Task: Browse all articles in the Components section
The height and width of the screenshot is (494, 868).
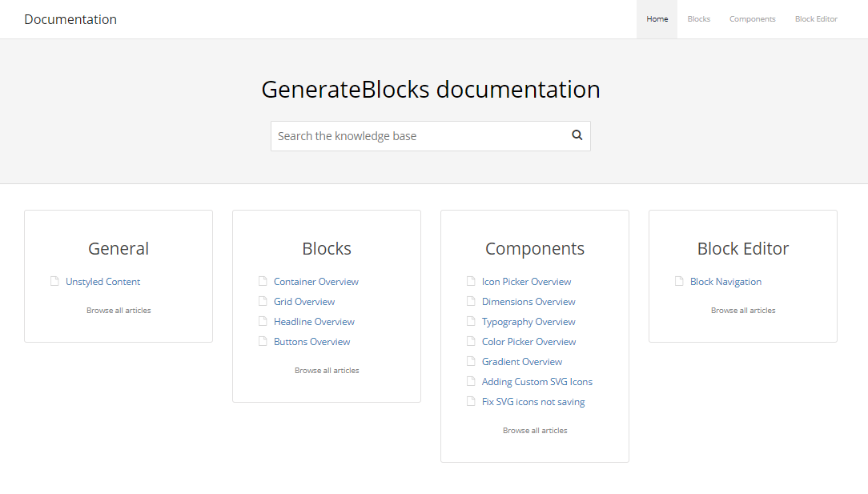Action: (534, 430)
